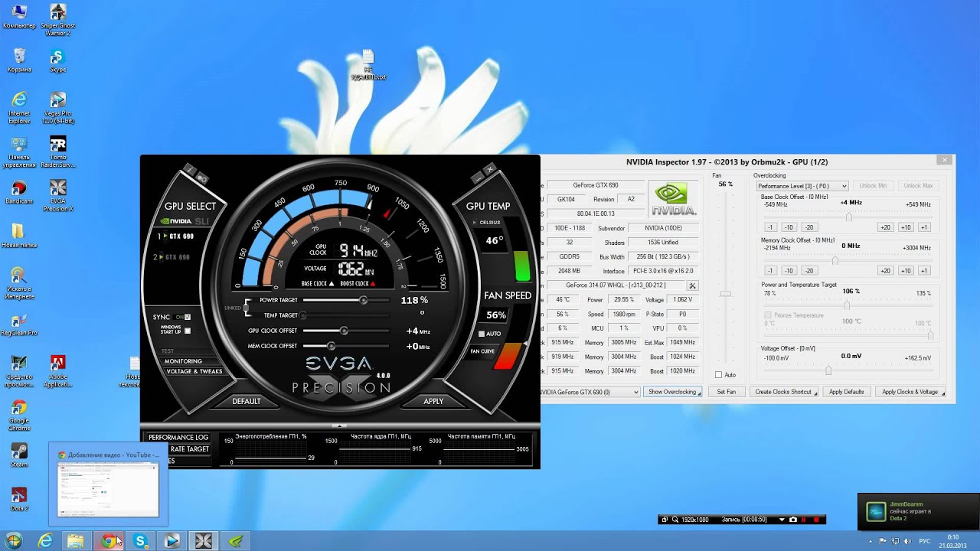Image resolution: width=980 pixels, height=551 pixels.
Task: Click +1 under Base Clock Offset
Action: (923, 227)
